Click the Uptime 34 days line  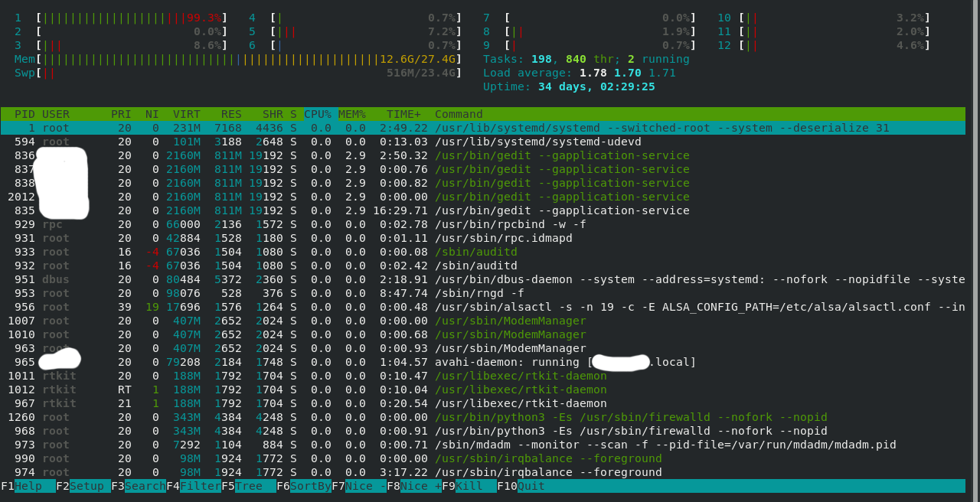(x=569, y=86)
